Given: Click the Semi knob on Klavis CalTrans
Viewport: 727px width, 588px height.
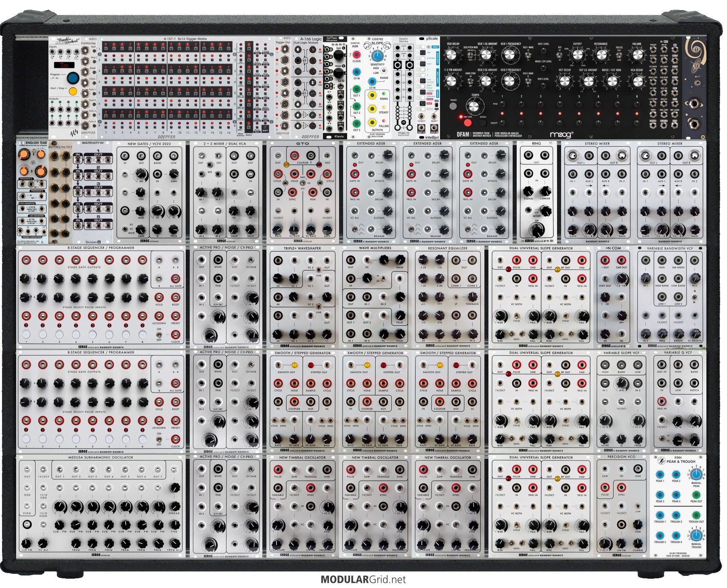Looking at the screenshot, I should tap(339, 56).
